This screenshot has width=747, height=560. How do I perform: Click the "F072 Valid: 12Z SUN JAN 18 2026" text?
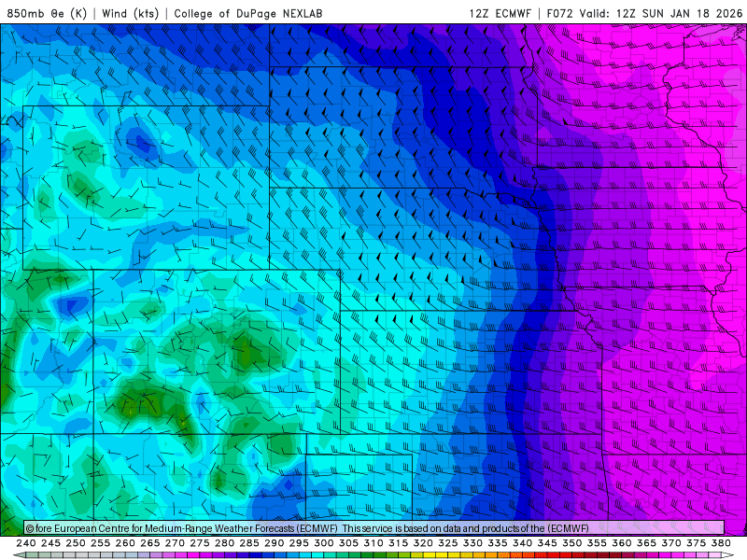click(644, 13)
